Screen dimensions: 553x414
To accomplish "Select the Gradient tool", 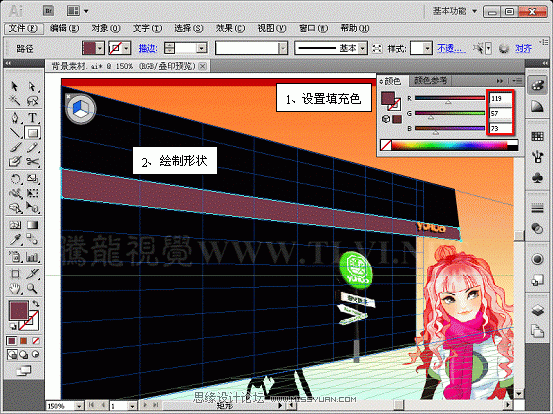I will click(32, 225).
